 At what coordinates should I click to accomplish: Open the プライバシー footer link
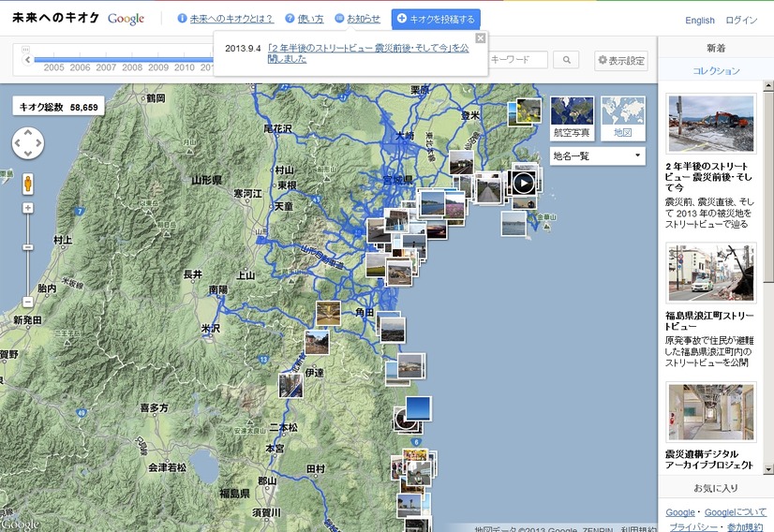(693, 526)
